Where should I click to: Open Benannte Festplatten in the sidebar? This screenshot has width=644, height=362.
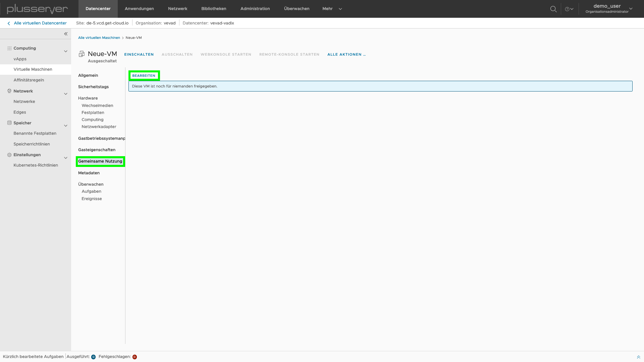(x=36, y=133)
